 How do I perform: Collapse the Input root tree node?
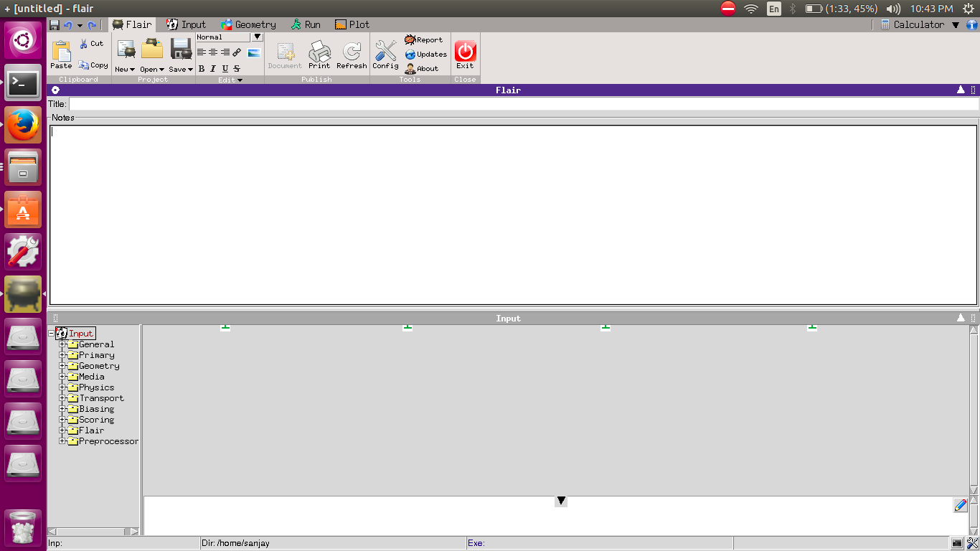point(52,333)
